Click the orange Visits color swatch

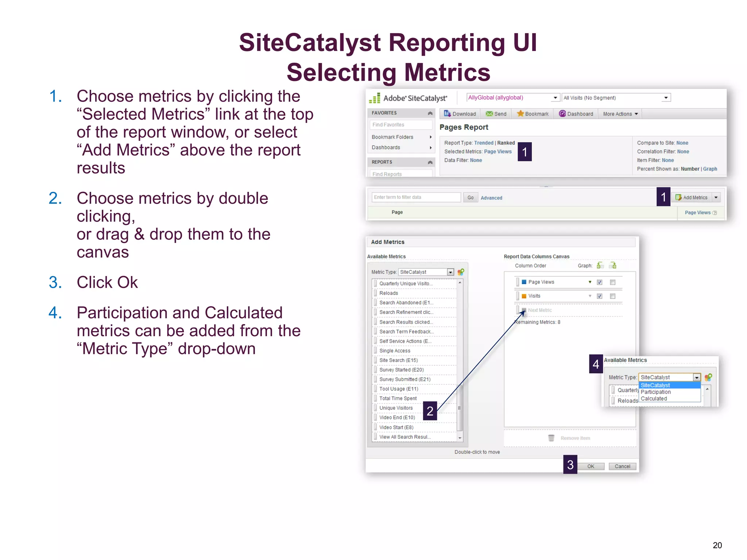524,296
